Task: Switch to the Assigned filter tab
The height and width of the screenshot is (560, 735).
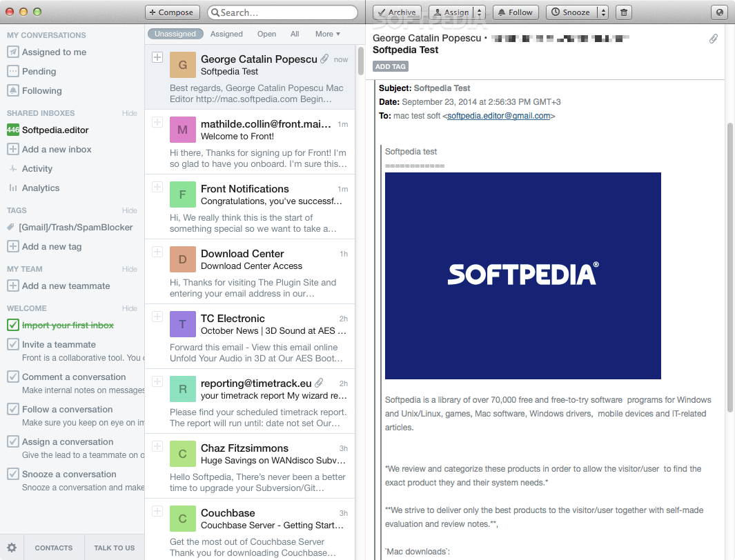Action: [x=226, y=34]
